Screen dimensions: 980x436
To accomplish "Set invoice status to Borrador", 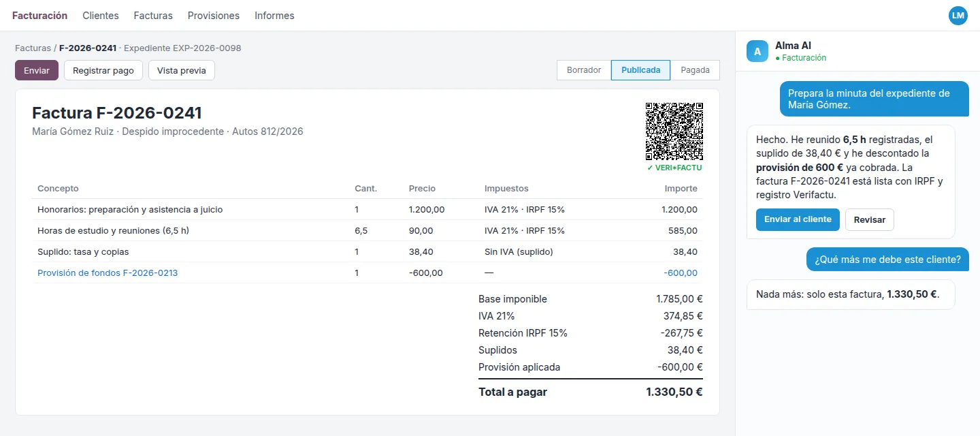I will tap(584, 70).
